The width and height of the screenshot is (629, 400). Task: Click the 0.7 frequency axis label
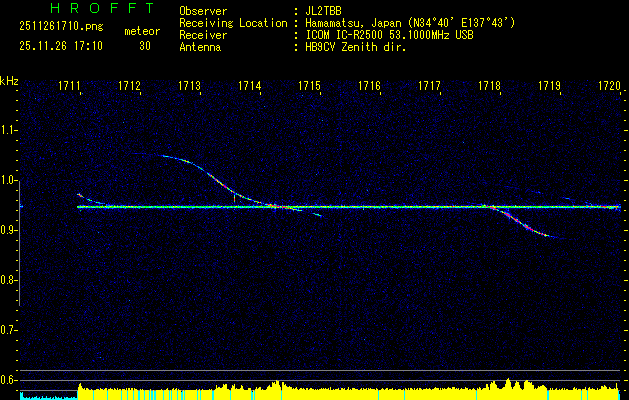[9, 329]
